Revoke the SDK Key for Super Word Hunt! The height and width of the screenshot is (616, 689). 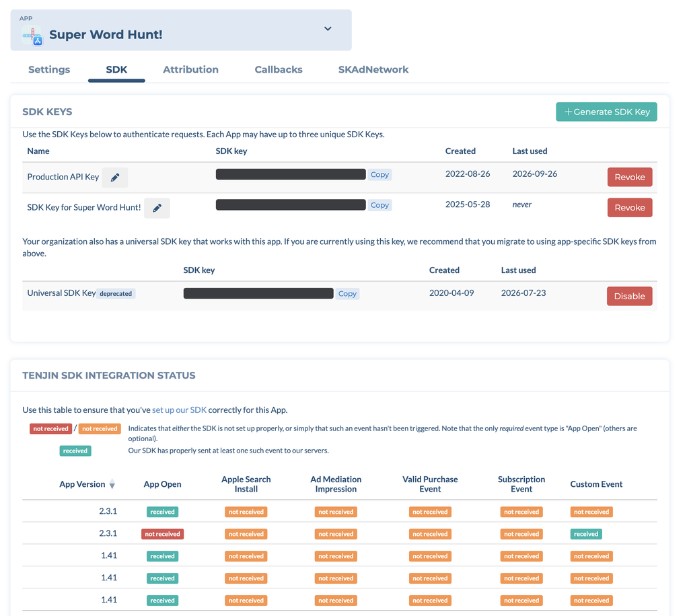[630, 208]
